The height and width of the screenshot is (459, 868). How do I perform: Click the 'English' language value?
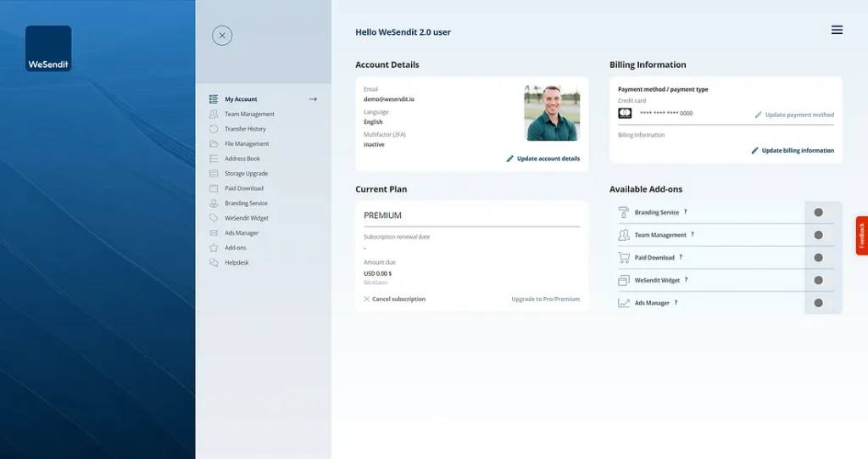point(373,122)
